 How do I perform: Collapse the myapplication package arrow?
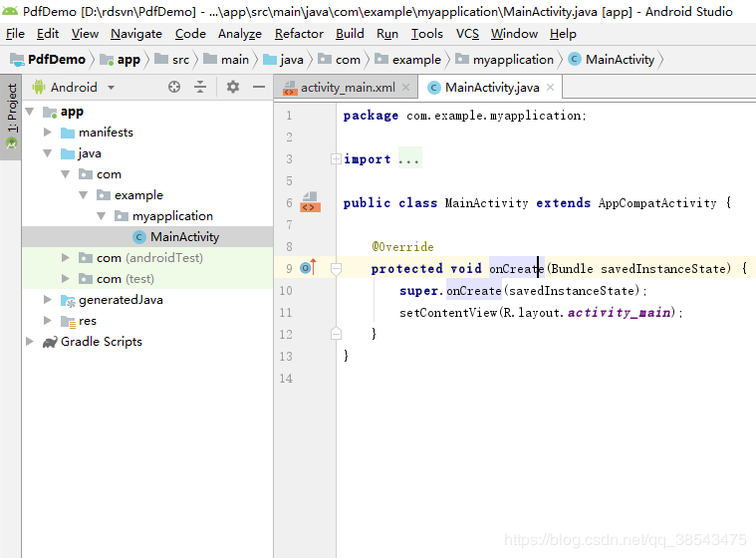102,216
